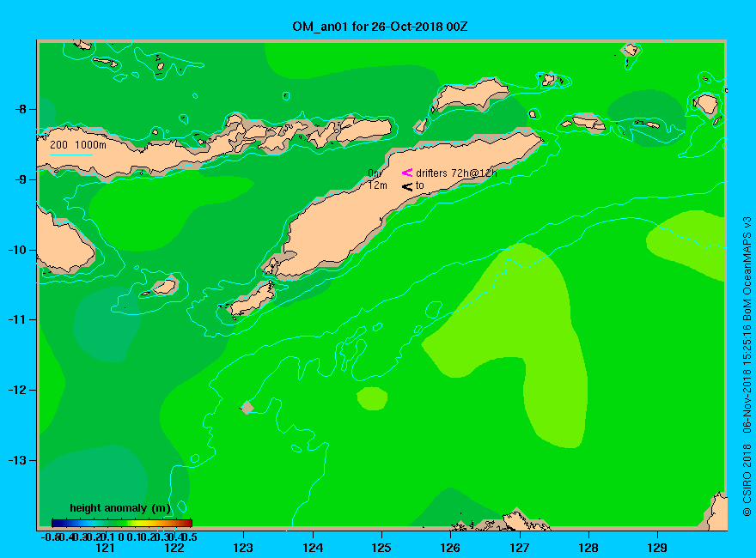Click latitude axis label -10

click(x=17, y=250)
